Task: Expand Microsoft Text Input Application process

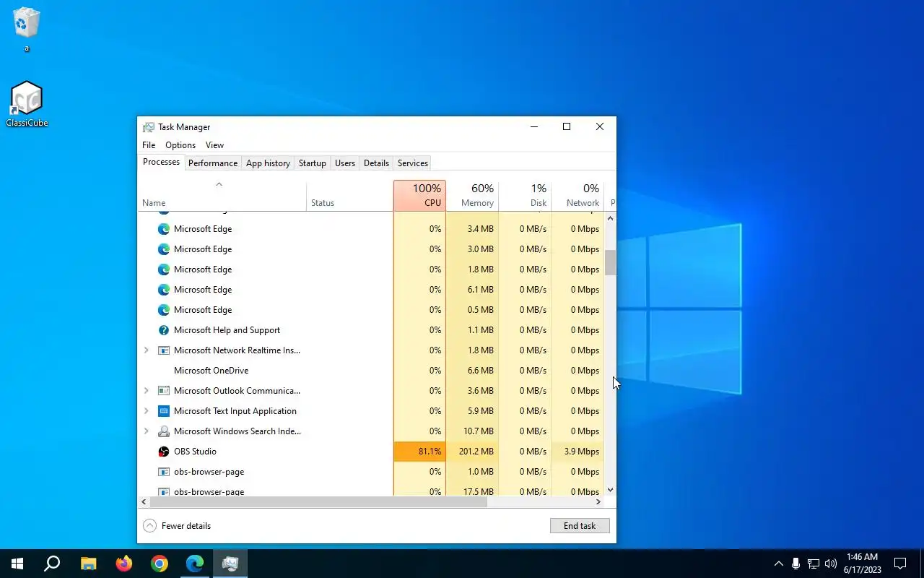Action: 146,411
